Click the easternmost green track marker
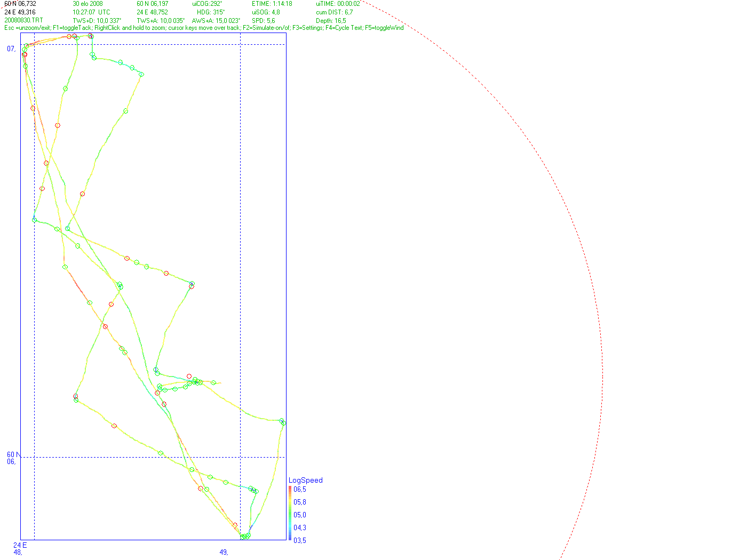Screen dimensions: 747x560 click(x=283, y=423)
